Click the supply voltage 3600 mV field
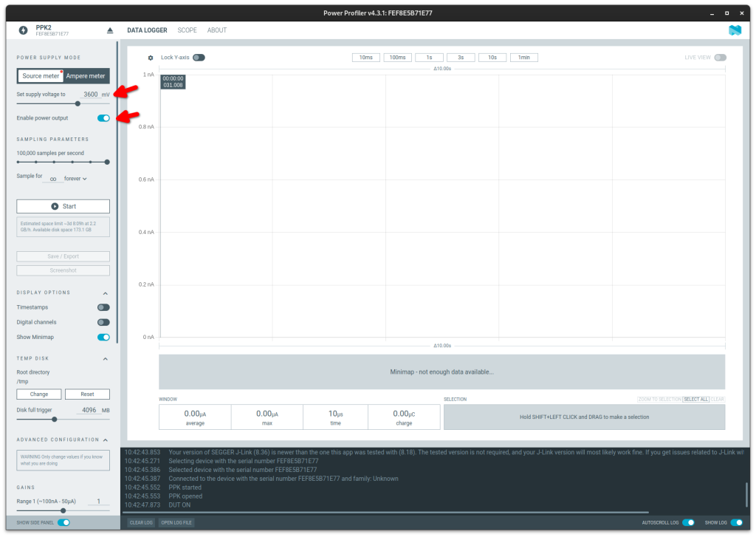Image resolution: width=756 pixels, height=537 pixels. point(91,95)
